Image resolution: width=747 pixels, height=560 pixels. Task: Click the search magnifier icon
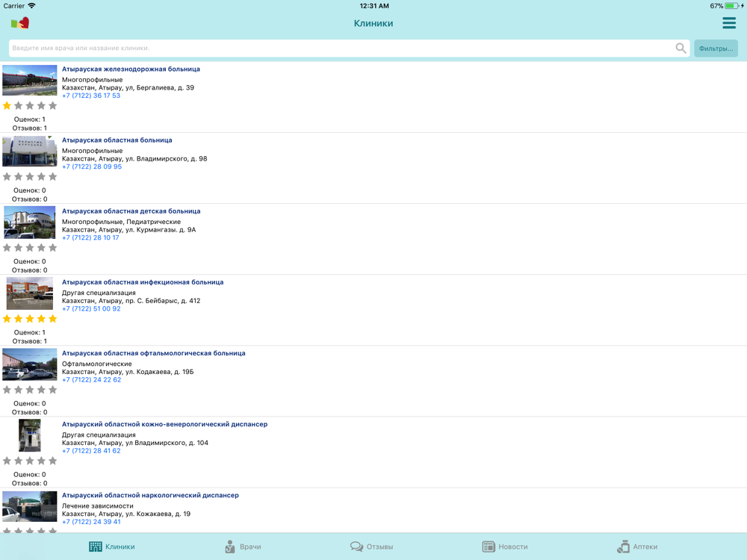coord(681,48)
